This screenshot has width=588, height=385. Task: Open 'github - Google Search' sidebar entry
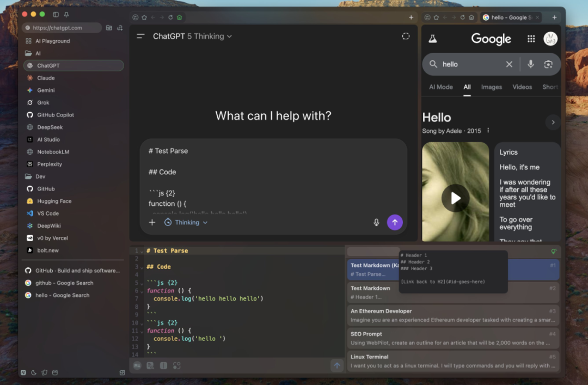coord(73,283)
